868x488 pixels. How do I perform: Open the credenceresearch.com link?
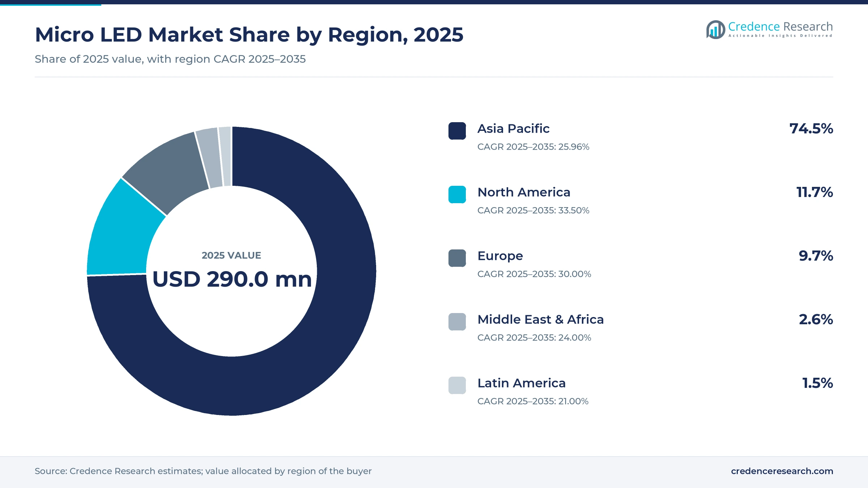pos(782,471)
